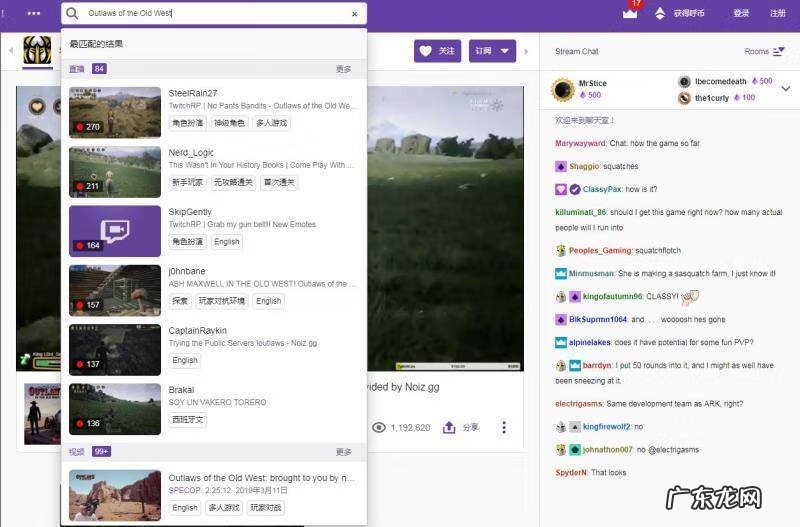Click the search magnifier icon
The image size is (800, 527).
(x=72, y=13)
